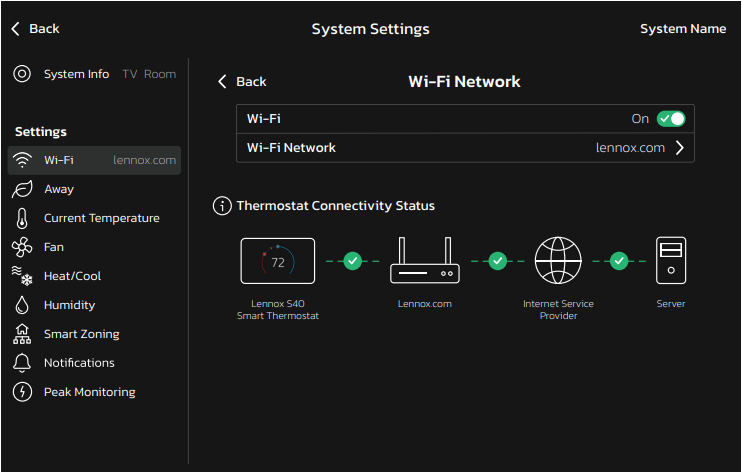This screenshot has height=473, width=742.
Task: Click the "Lennox S40 Smart Thermostat" label
Action: tap(278, 310)
